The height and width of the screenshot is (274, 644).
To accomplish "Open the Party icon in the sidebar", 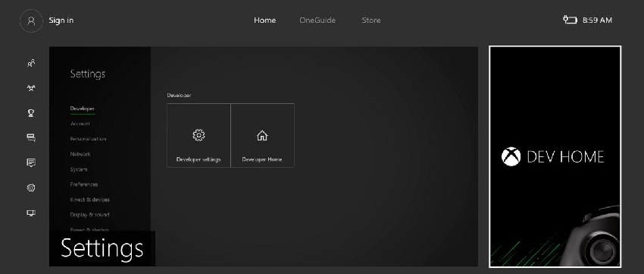I will click(x=31, y=87).
